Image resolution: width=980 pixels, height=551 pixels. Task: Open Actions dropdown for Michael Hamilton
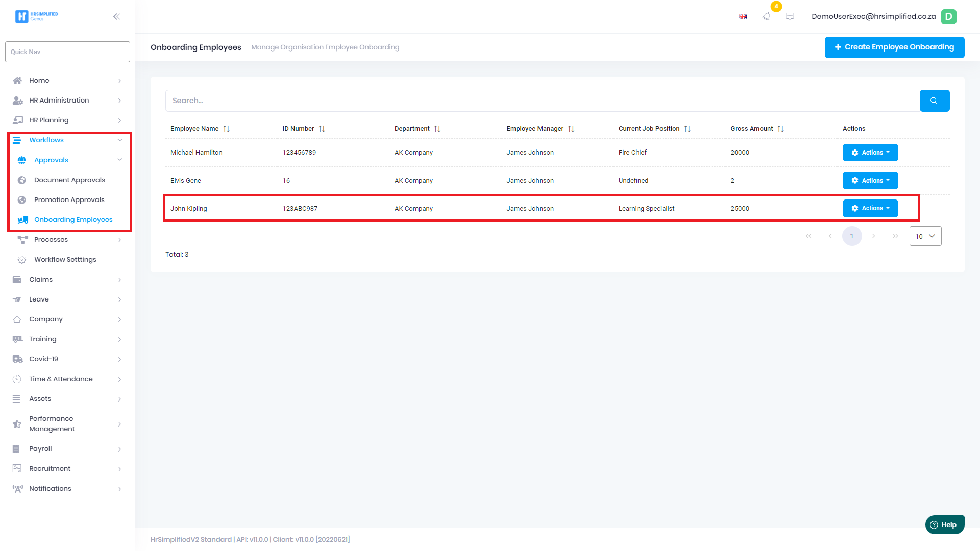[x=870, y=153]
